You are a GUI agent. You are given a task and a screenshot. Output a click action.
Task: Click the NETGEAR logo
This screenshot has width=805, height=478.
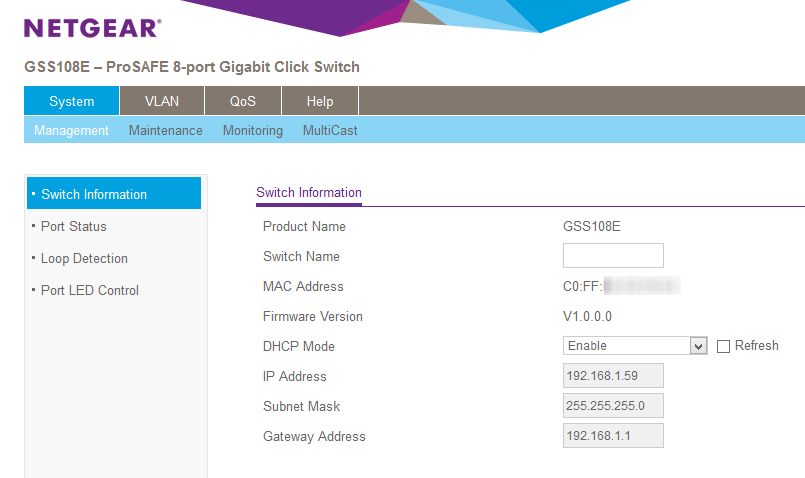(92, 28)
